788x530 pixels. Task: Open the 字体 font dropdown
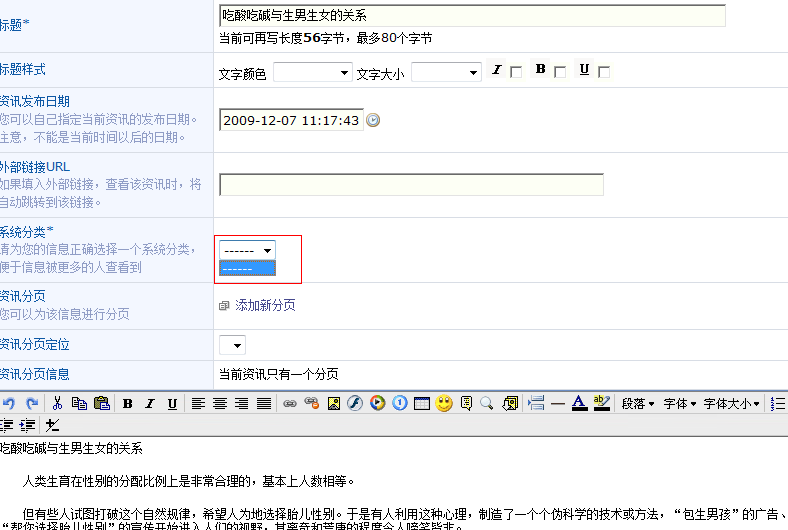(679, 403)
